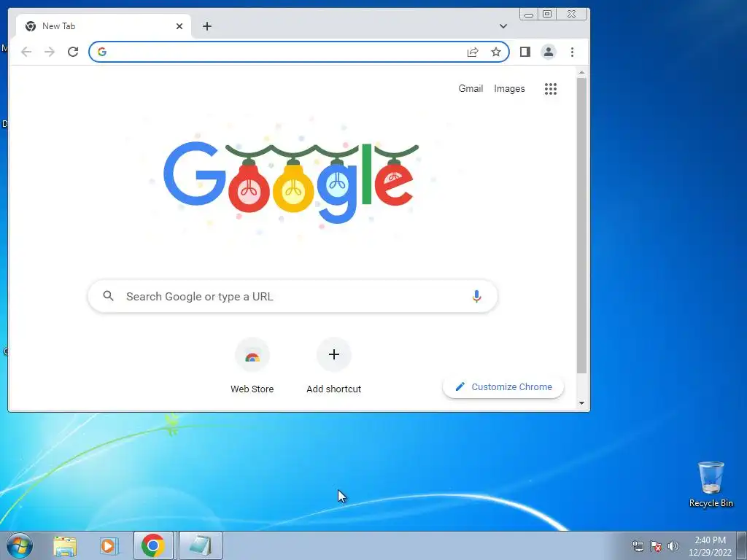Click the Google G icon in address bar

[x=102, y=52]
